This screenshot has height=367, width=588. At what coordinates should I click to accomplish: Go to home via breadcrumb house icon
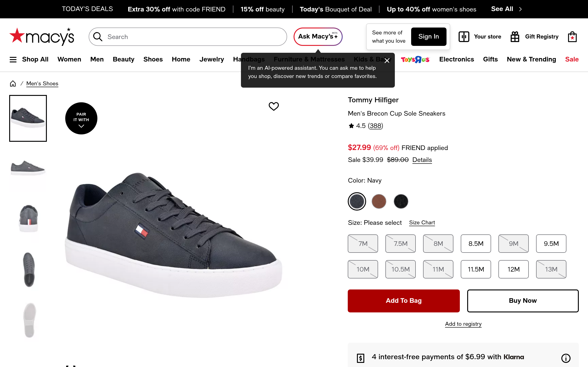pyautogui.click(x=13, y=83)
